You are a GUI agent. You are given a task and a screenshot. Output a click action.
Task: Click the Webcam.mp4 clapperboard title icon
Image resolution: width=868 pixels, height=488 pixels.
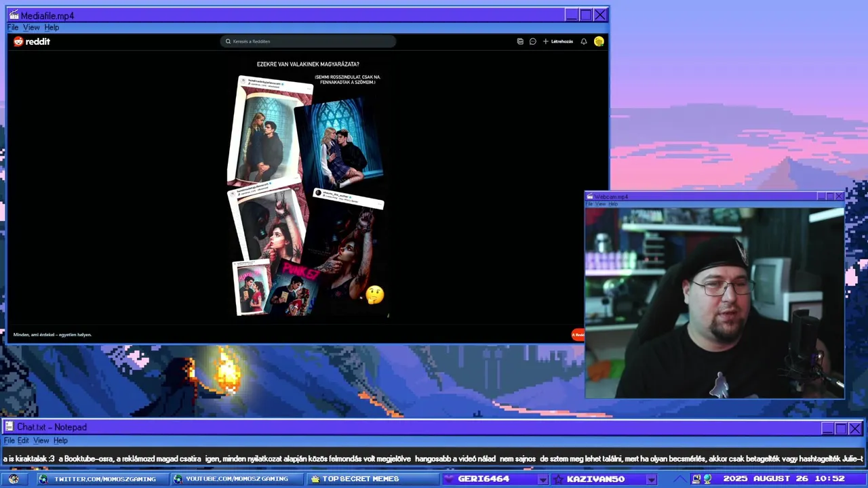point(590,197)
